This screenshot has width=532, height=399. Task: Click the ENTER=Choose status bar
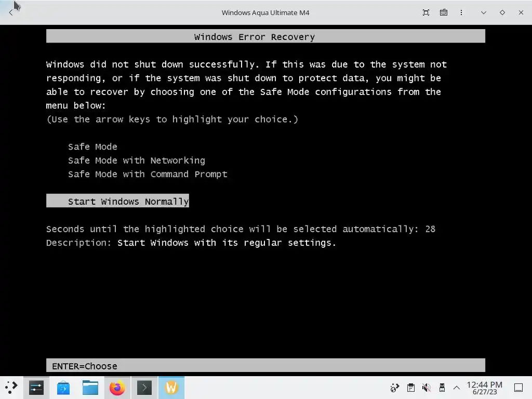click(265, 365)
